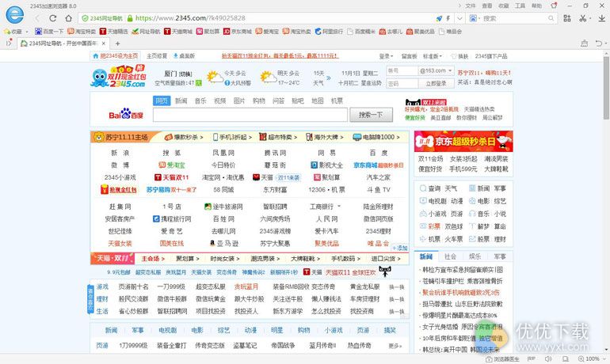Click the skin shirt icon in title bar
This screenshot has height=364, width=610.
(x=554, y=6)
